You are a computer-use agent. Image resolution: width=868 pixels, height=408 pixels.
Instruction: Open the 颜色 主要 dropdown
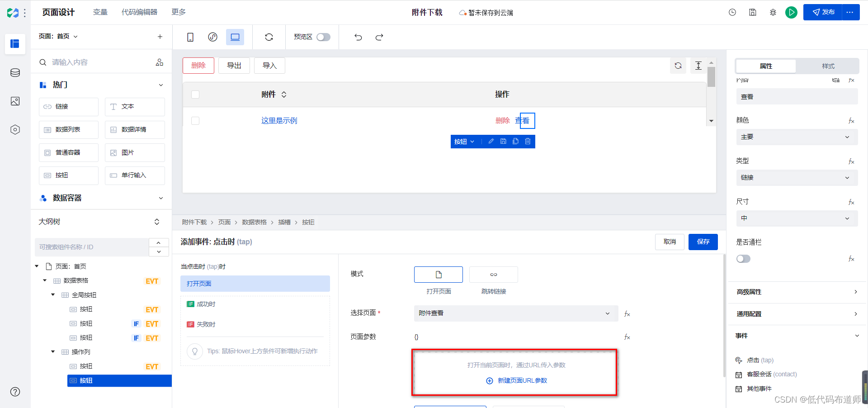(x=797, y=137)
